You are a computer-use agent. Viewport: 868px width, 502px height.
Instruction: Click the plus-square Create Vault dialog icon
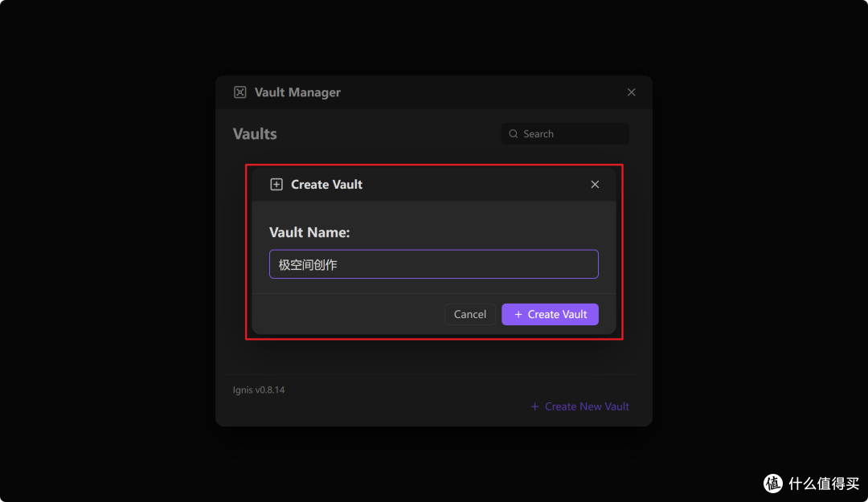coord(276,184)
